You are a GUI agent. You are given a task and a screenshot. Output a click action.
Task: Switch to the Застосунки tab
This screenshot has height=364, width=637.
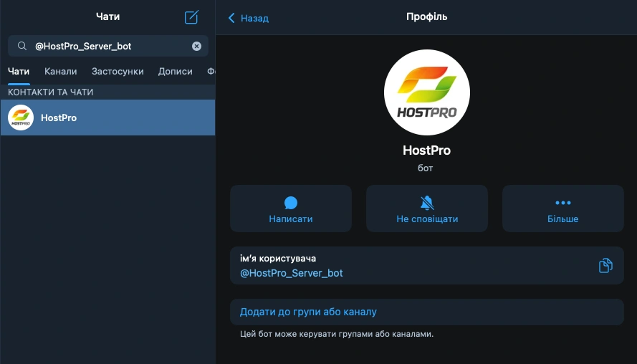(x=118, y=72)
